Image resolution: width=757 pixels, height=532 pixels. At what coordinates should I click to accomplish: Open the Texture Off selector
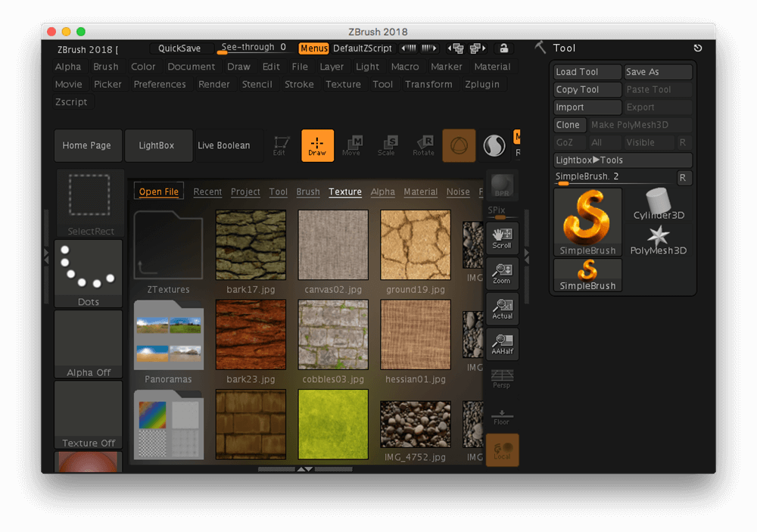[x=89, y=415]
